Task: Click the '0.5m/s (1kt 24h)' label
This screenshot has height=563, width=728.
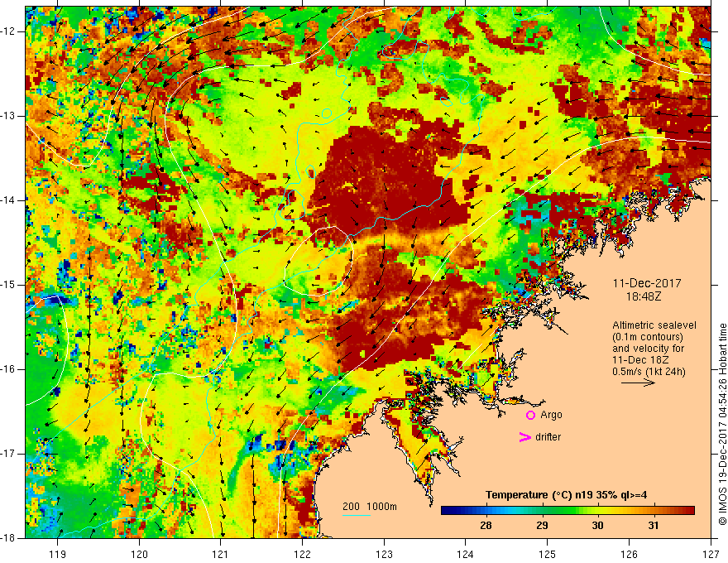Action: click(x=649, y=372)
